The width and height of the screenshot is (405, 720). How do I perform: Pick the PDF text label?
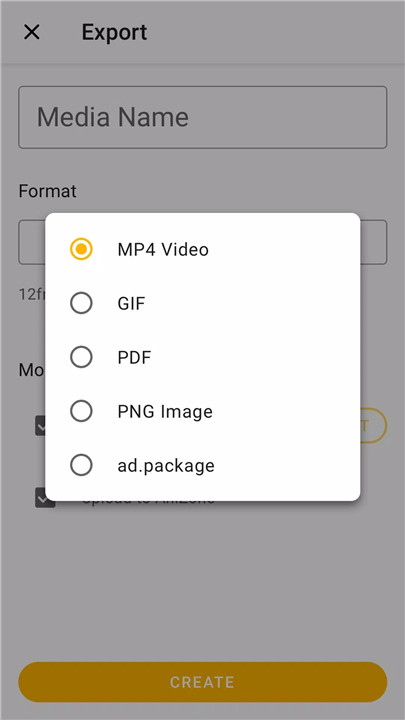tap(134, 357)
